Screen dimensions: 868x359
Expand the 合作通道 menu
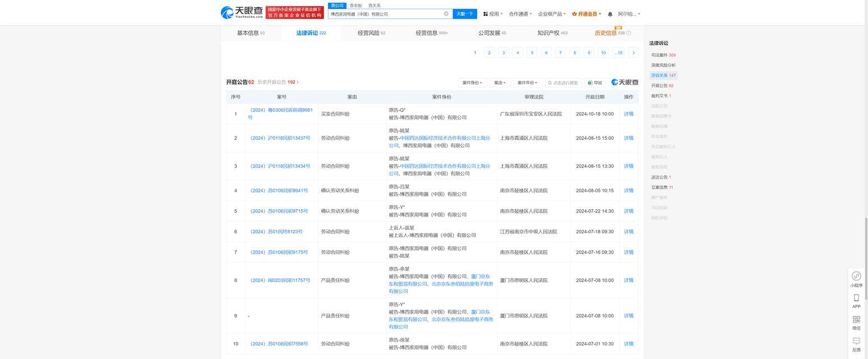pos(520,14)
